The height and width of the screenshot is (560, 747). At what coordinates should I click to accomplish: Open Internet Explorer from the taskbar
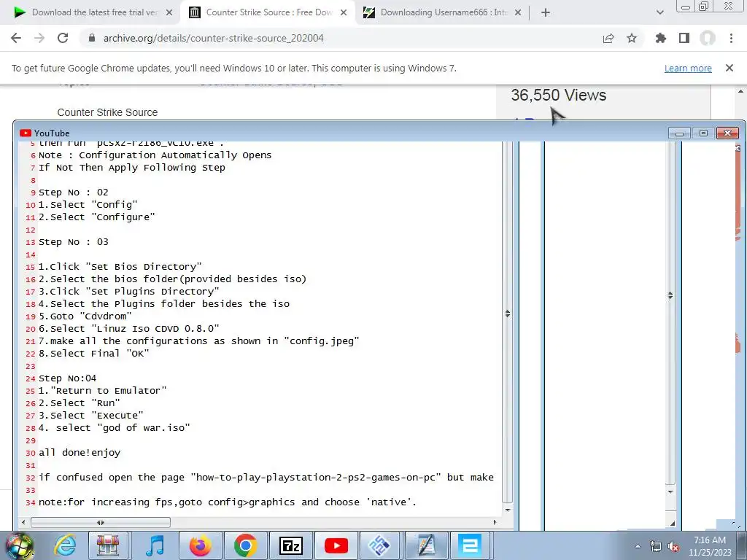pyautogui.click(x=65, y=545)
